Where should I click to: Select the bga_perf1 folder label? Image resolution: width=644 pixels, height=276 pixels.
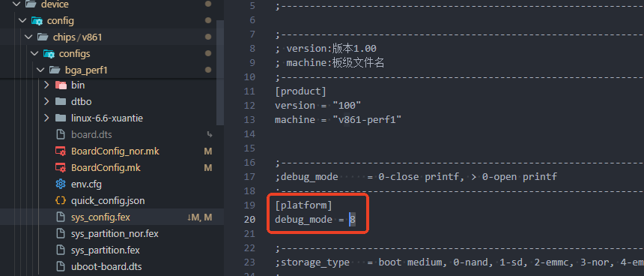pyautogui.click(x=86, y=70)
